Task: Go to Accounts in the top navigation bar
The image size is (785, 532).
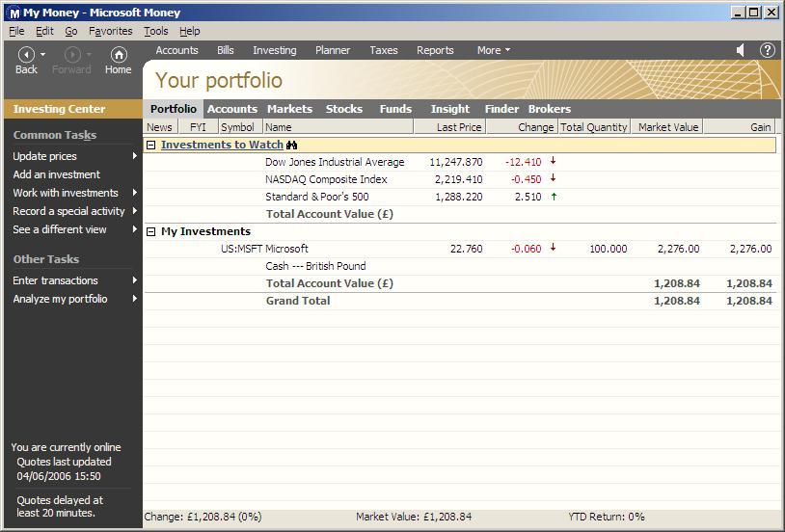Action: pyautogui.click(x=176, y=50)
